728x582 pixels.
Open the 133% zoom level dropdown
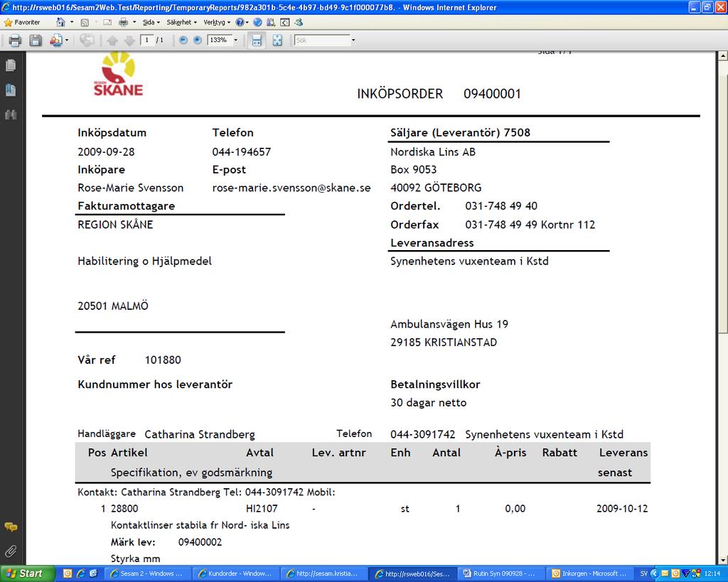point(236,41)
